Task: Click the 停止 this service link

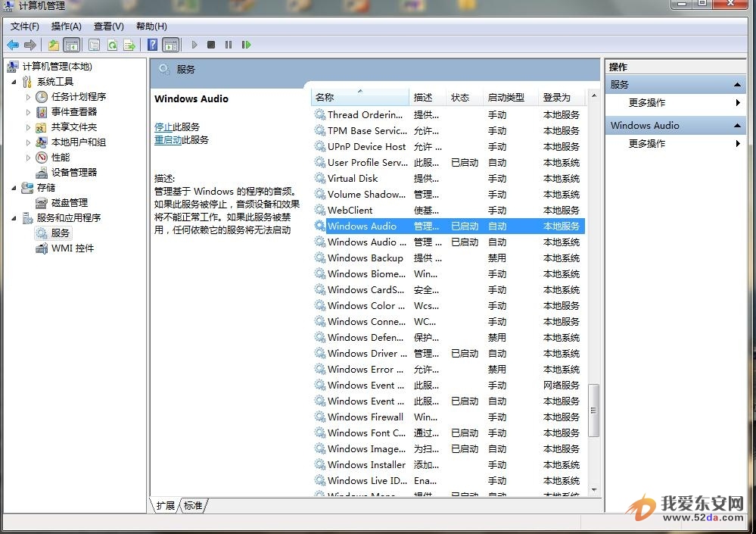Action: click(163, 126)
